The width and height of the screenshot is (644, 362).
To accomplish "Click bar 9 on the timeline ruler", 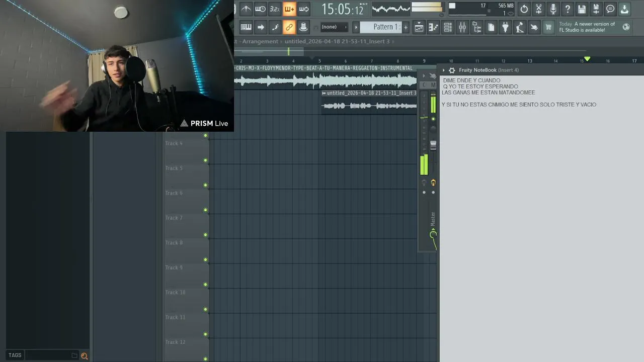I will [424, 61].
